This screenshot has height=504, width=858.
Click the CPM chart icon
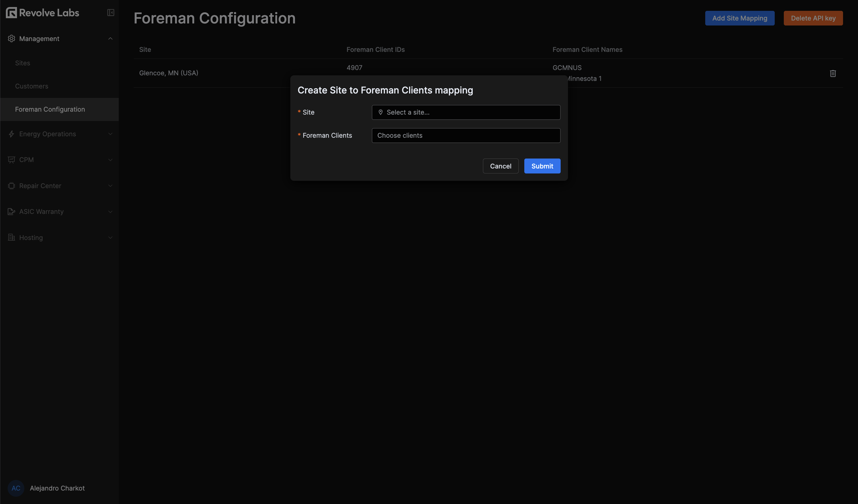click(x=11, y=160)
